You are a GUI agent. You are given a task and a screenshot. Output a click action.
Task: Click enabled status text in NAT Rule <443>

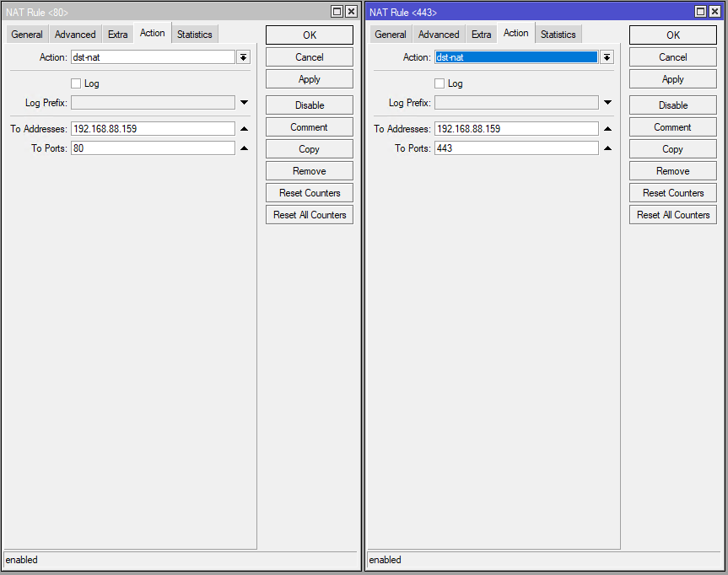pos(385,560)
